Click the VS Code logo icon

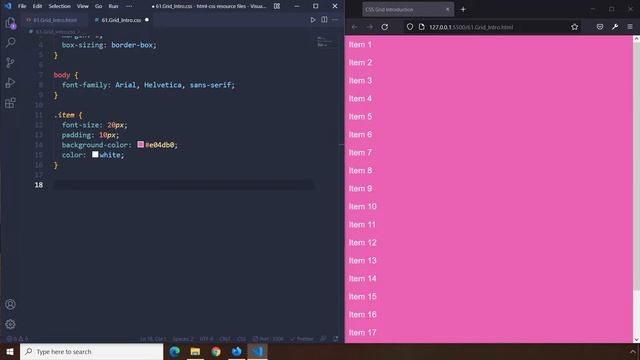click(x=8, y=6)
